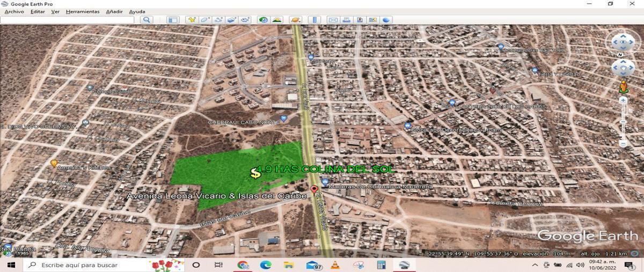Click the search text field
This screenshot has width=644, height=272.
tap(67, 20)
